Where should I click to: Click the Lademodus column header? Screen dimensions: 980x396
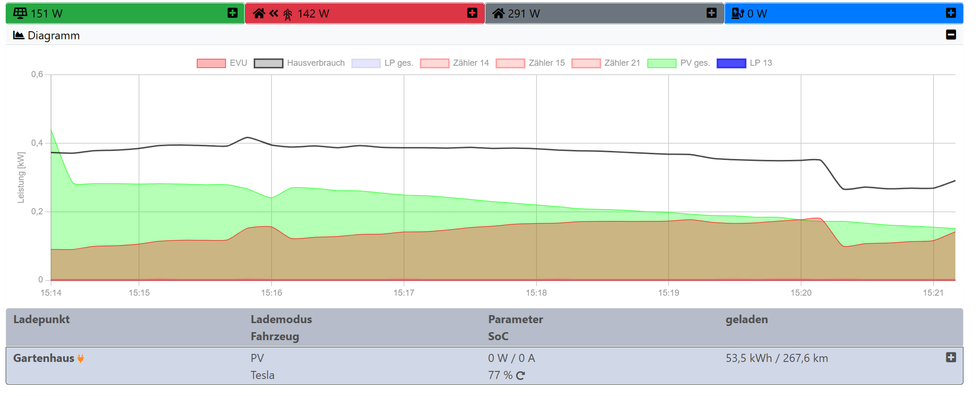pos(282,319)
